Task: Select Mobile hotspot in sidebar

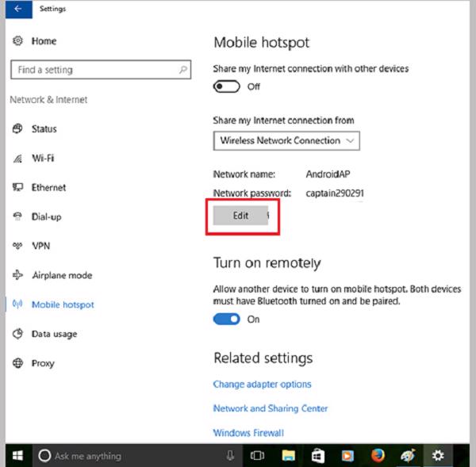Action: [62, 305]
